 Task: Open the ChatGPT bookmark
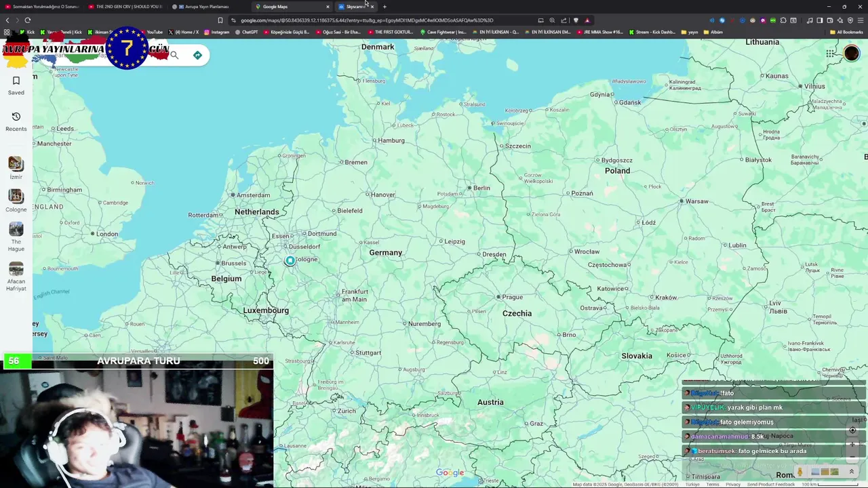247,32
